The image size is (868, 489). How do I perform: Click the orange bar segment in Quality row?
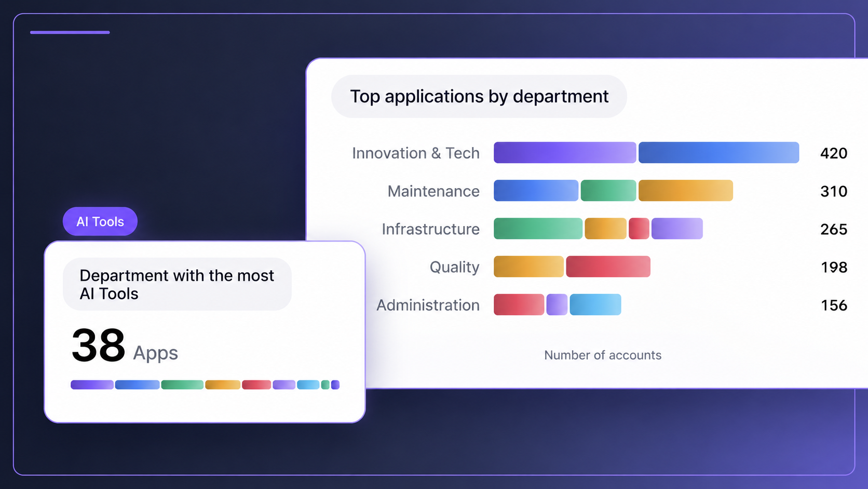coord(528,267)
